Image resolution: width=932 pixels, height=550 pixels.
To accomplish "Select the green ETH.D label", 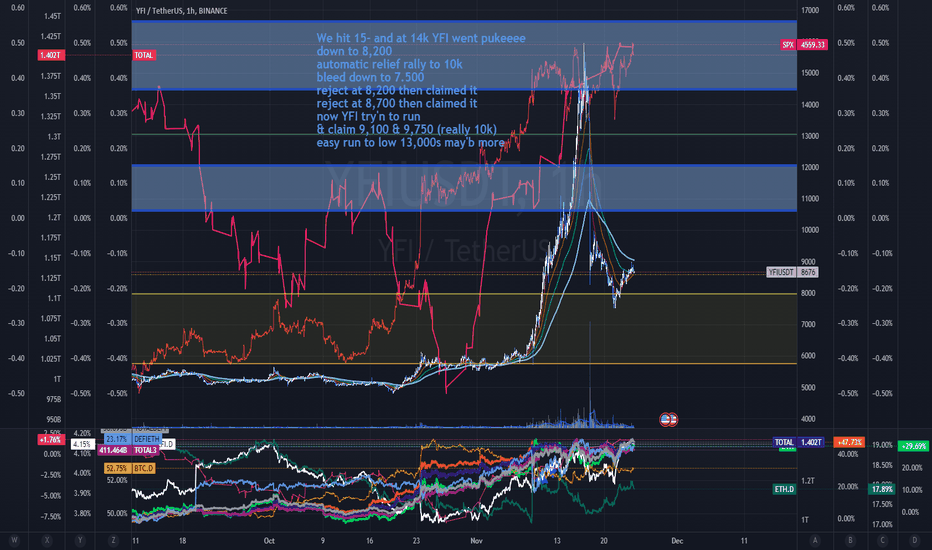I will click(x=784, y=489).
